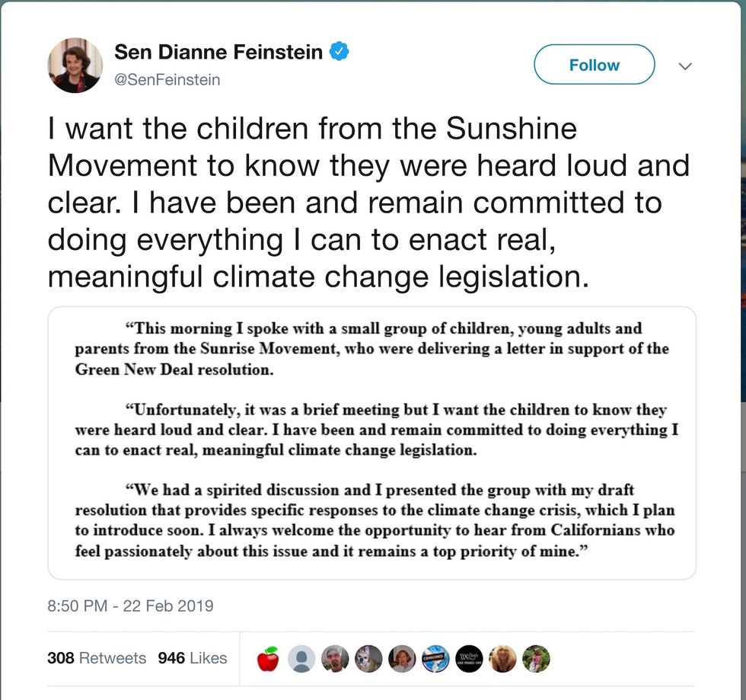View the 308 Retweets list
Image resolution: width=746 pixels, height=700 pixels.
click(x=97, y=658)
